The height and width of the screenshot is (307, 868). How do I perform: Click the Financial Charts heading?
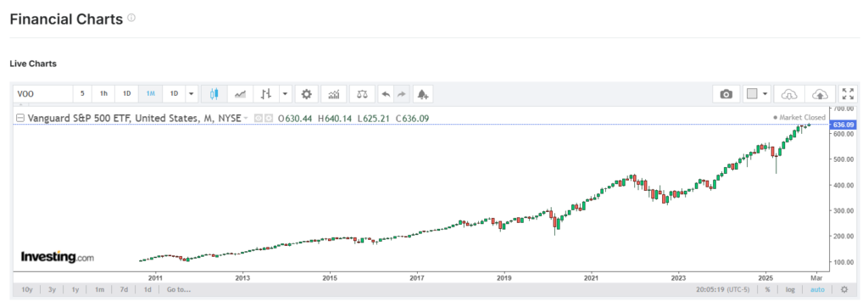[66, 20]
